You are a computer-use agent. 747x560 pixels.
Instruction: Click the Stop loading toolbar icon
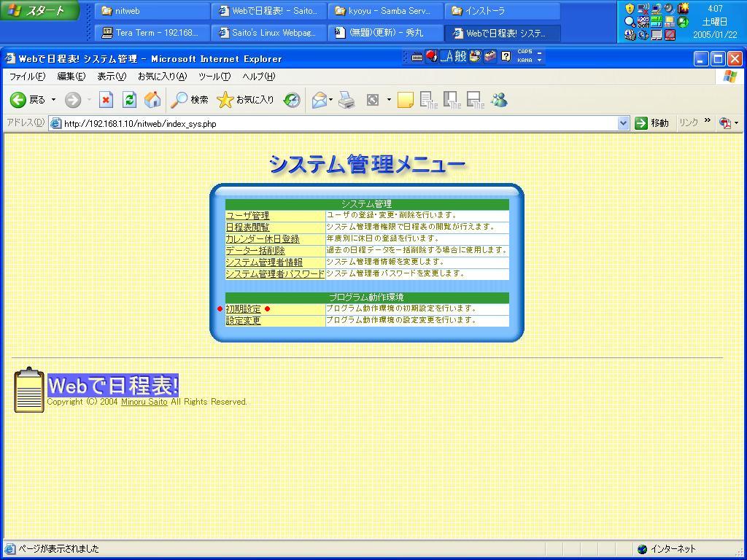(106, 101)
